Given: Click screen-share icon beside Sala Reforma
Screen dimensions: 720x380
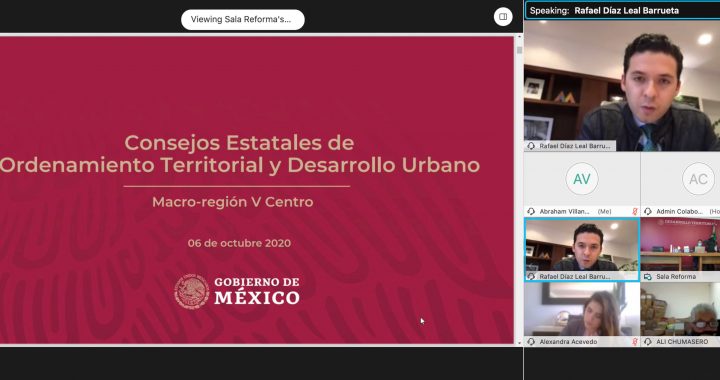Looking at the screenshot, I should [648, 277].
